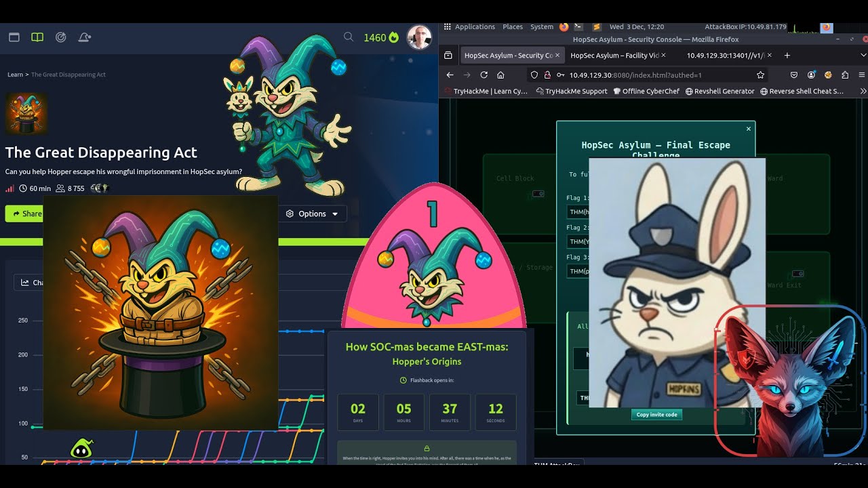868x488 pixels.
Task: Open the user profile avatar
Action: 418,38
